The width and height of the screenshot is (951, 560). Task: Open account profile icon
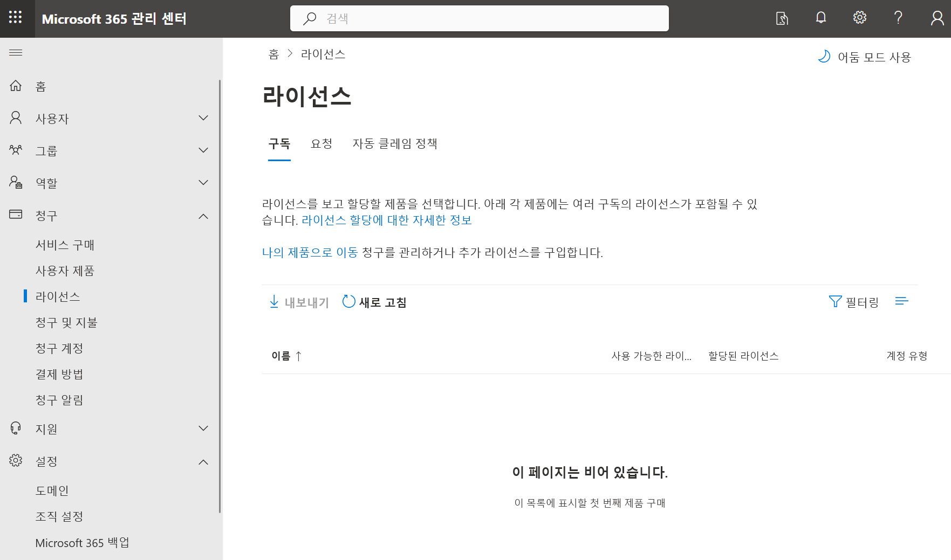tap(938, 18)
